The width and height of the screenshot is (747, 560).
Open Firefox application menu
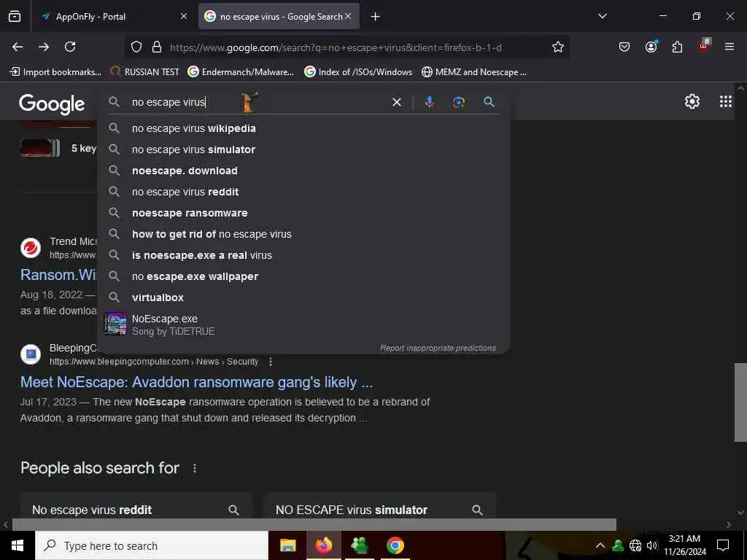point(729,47)
